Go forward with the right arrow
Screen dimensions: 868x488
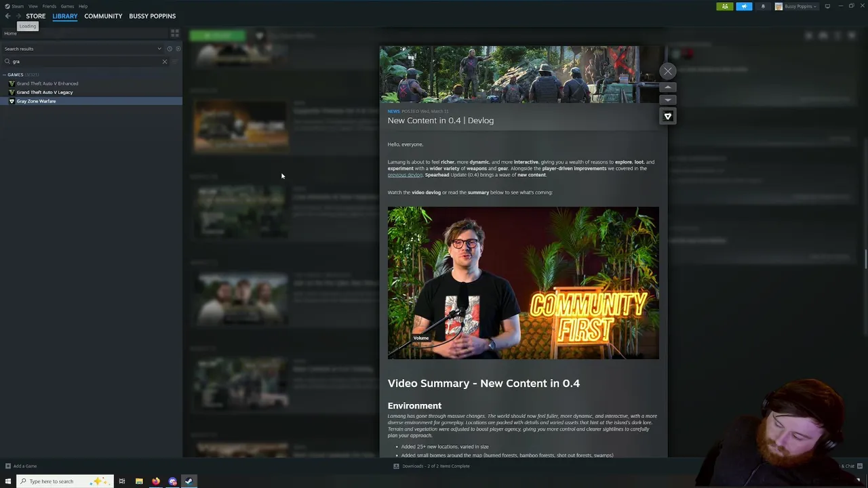point(18,16)
